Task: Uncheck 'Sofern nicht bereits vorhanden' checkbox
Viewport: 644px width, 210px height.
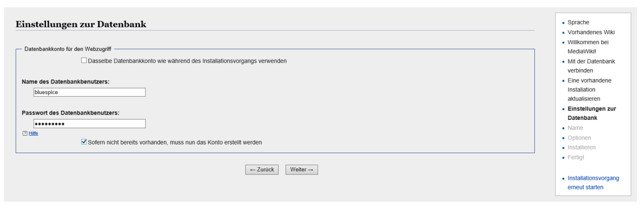Action: coord(84,142)
